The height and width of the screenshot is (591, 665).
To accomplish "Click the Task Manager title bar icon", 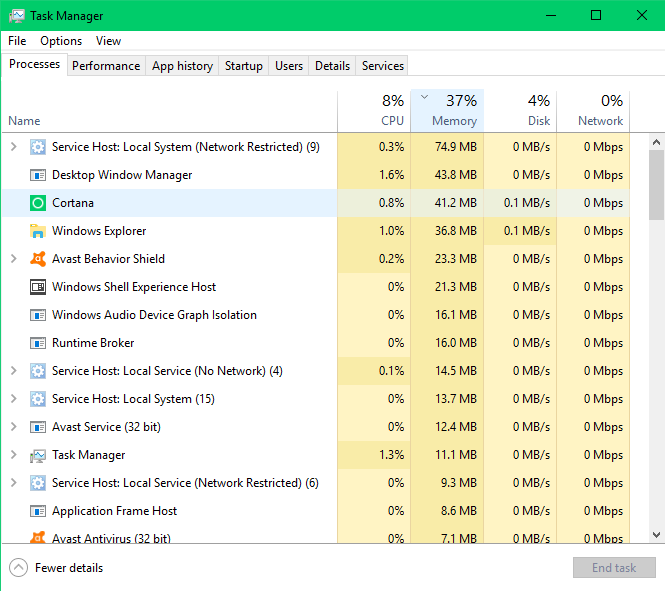I will click(17, 16).
